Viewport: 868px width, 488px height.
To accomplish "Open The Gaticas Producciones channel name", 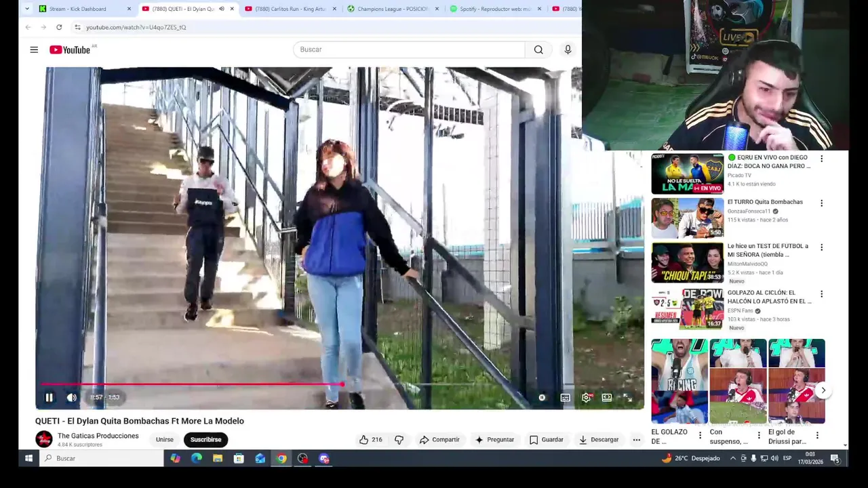I will pyautogui.click(x=98, y=436).
